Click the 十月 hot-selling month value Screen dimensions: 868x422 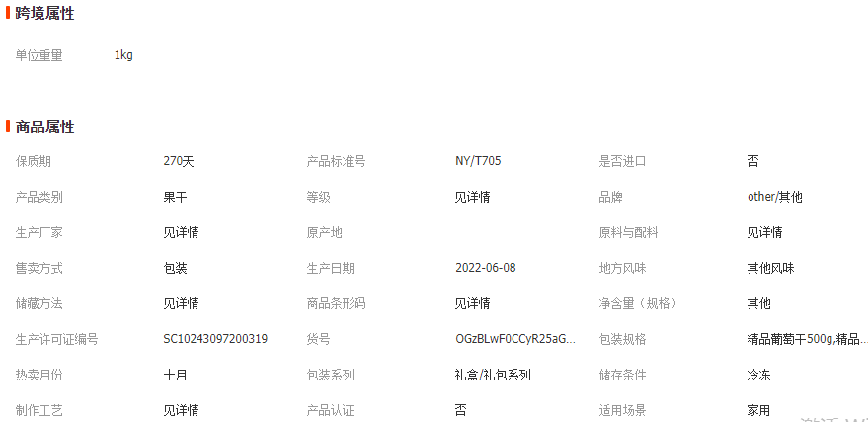(175, 375)
